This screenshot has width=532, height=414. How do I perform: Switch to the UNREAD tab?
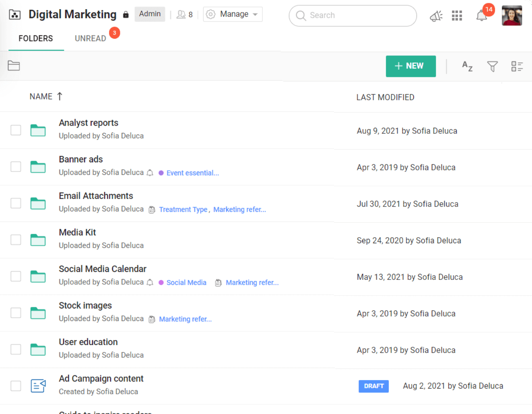91,38
